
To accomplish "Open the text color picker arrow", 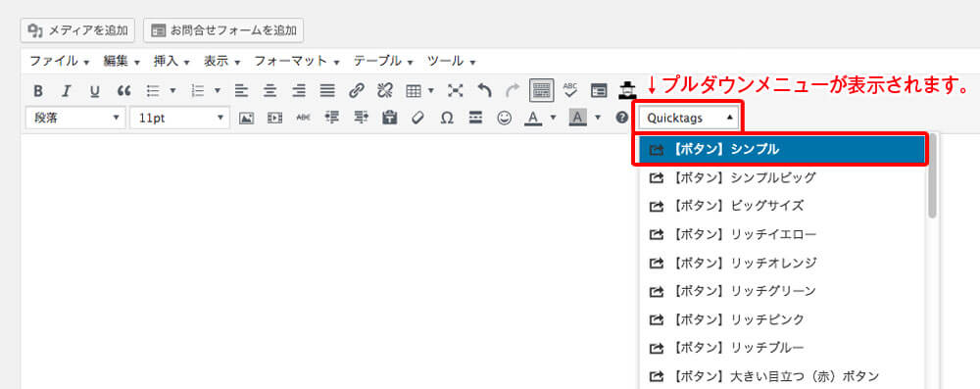I will 553,118.
